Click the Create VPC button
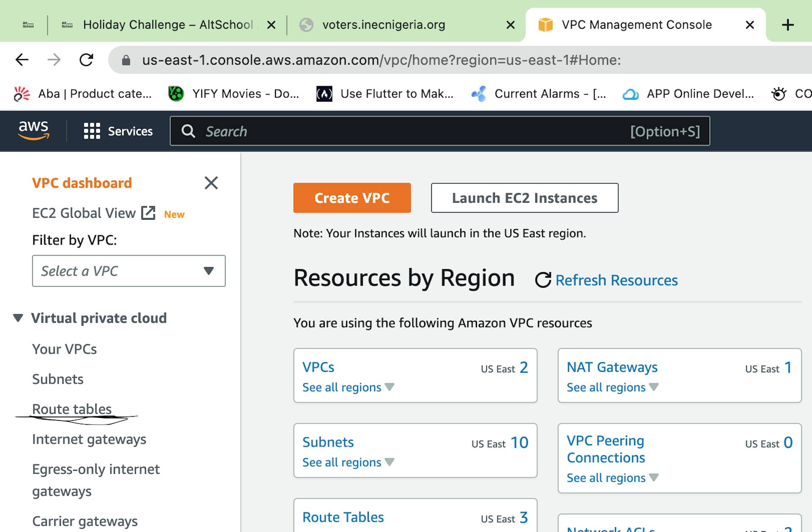Viewport: 812px width, 532px height. coord(351,197)
